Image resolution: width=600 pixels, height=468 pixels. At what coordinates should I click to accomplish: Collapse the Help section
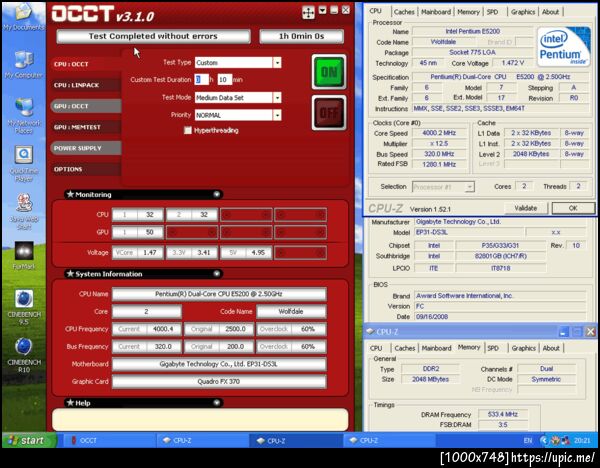(217, 403)
